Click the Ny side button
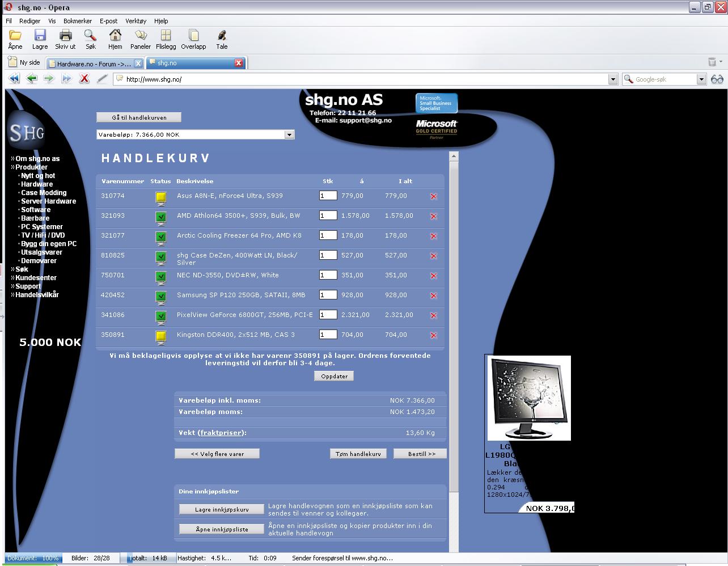 24,62
